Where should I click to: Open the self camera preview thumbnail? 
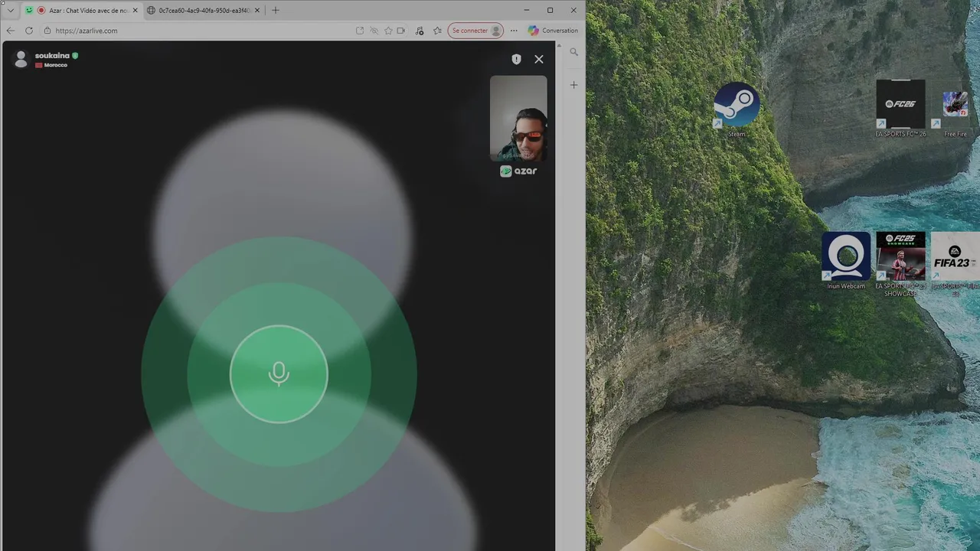point(518,118)
